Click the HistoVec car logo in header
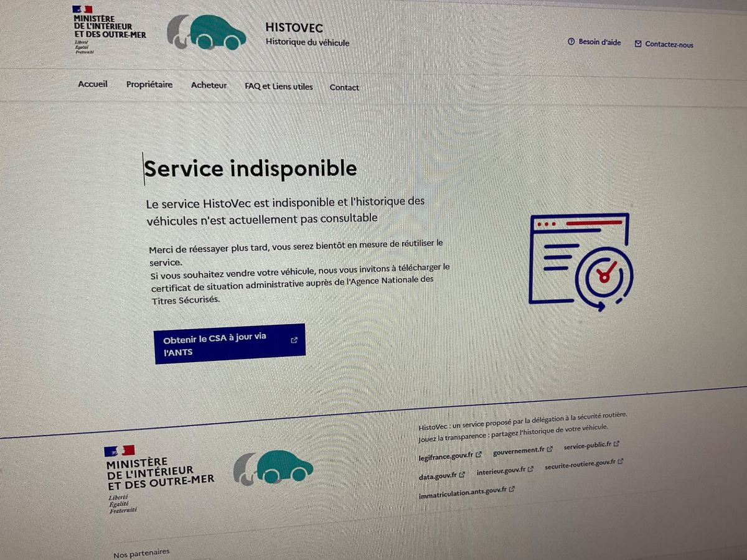This screenshot has width=747, height=560. (207, 32)
